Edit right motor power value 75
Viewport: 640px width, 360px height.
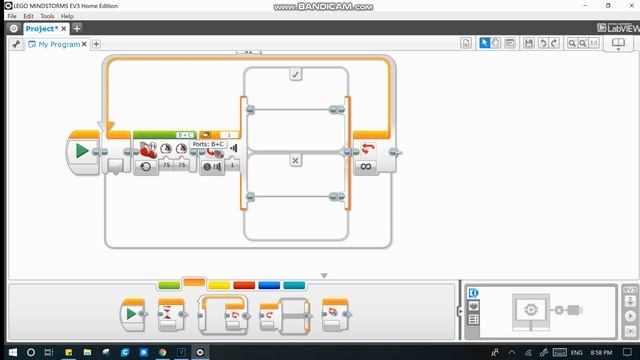click(182, 165)
